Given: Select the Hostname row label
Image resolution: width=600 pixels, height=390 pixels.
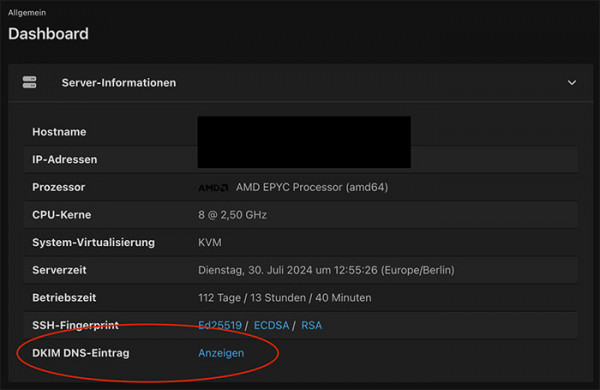Looking at the screenshot, I should (59, 132).
